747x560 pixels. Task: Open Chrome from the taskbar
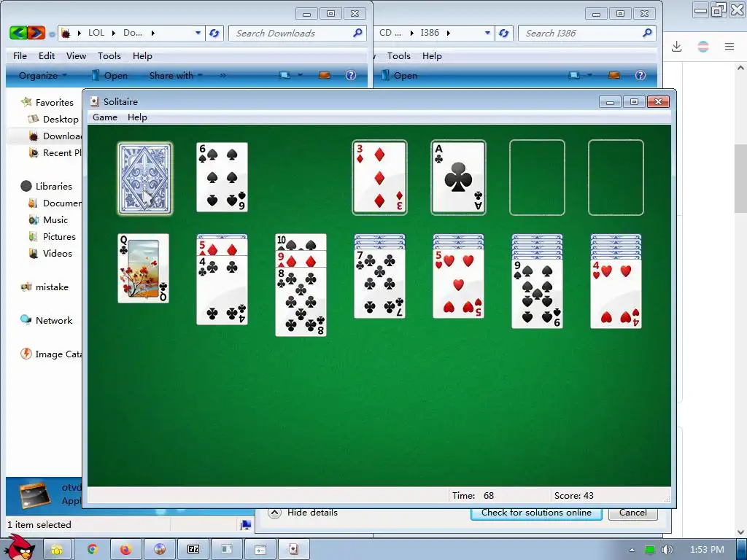[92, 550]
